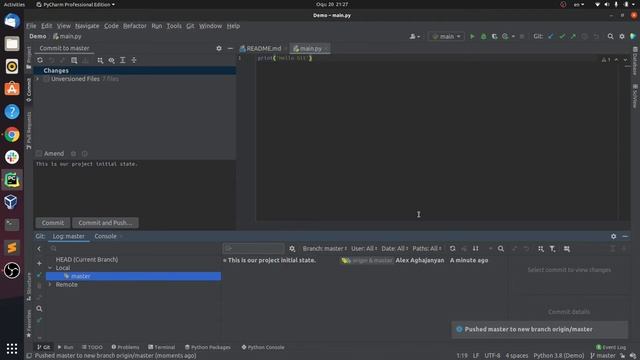Open Commit panel options gear

pyautogui.click(x=219, y=48)
